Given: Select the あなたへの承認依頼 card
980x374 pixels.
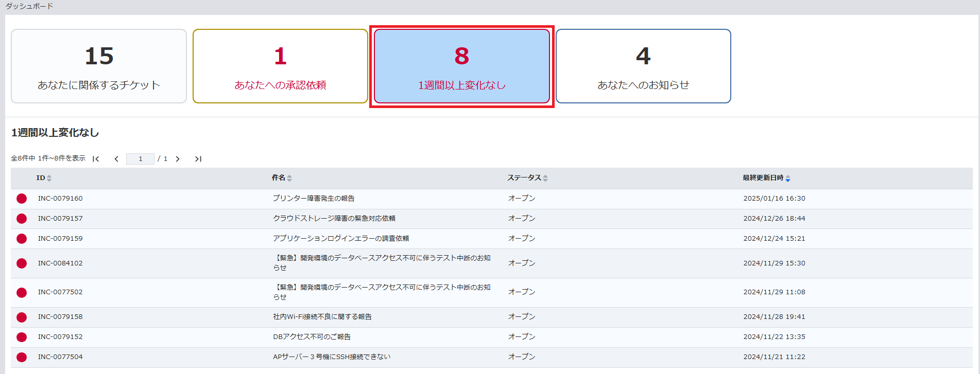Looking at the screenshot, I should 280,66.
